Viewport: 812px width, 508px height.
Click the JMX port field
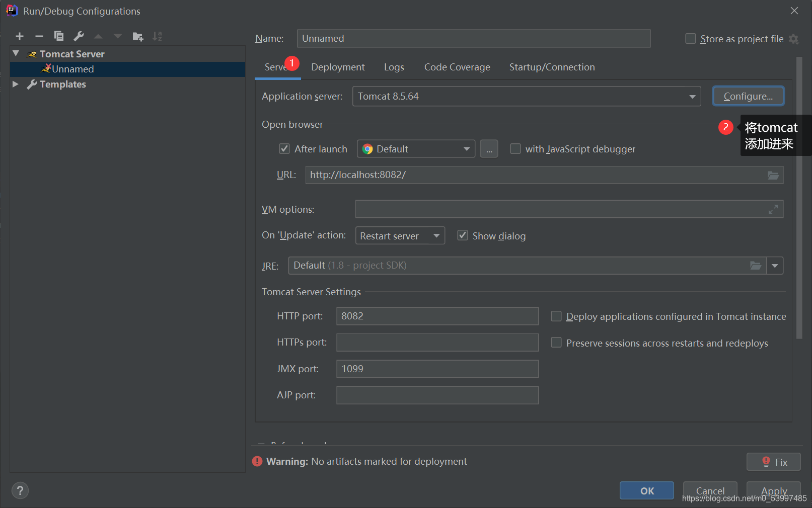pos(437,369)
